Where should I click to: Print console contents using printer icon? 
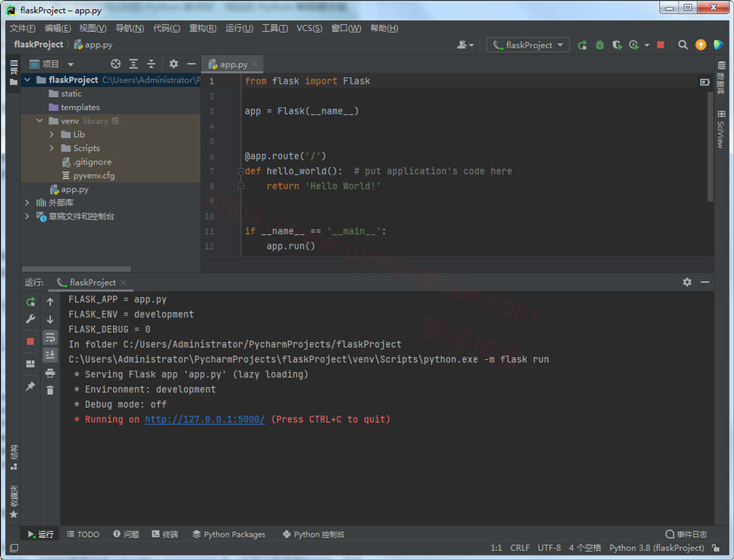point(49,373)
